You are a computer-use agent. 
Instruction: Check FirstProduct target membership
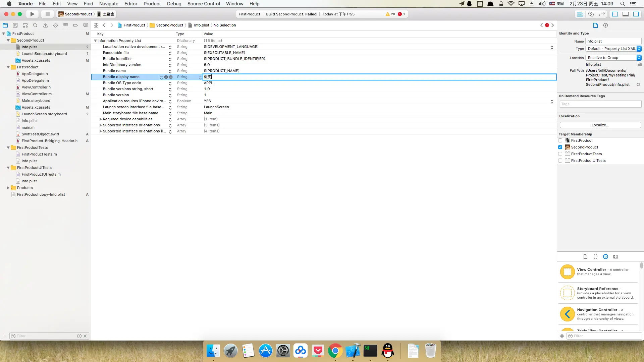click(560, 140)
